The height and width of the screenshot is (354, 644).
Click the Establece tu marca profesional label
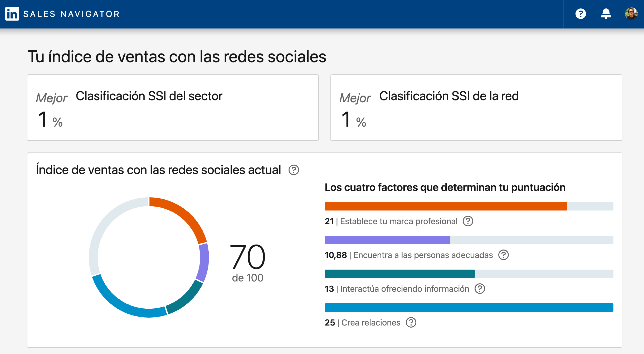pos(399,221)
